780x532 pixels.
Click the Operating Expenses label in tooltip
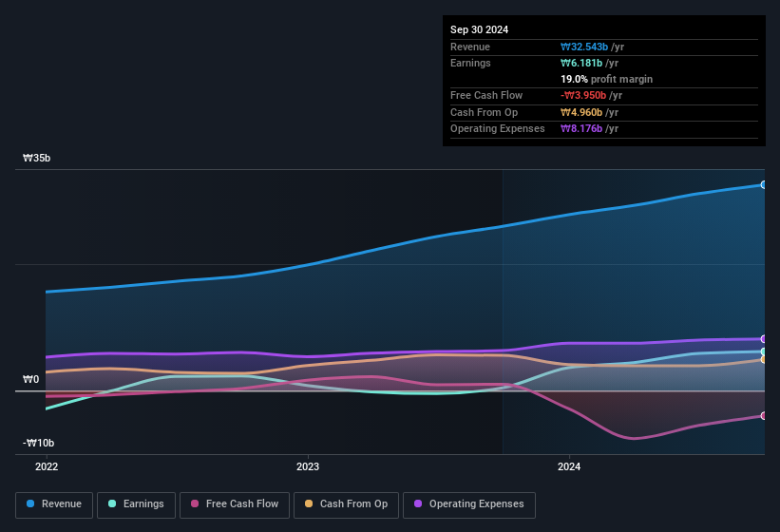point(498,129)
